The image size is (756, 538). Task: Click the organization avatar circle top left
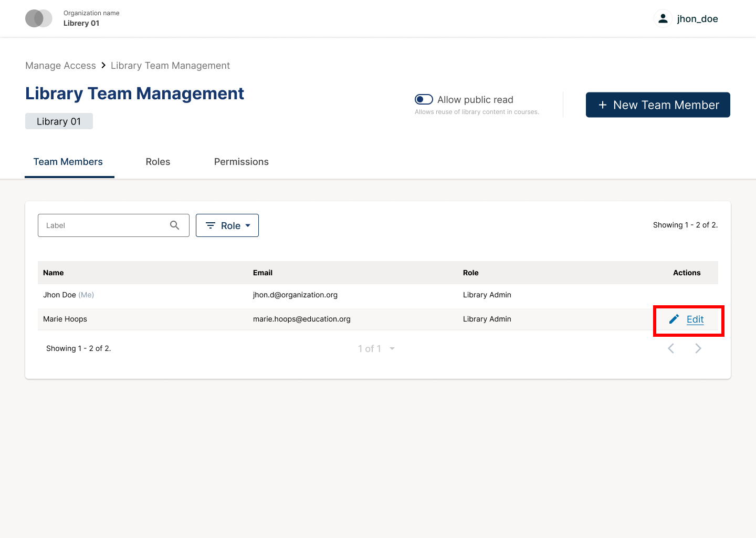(38, 18)
